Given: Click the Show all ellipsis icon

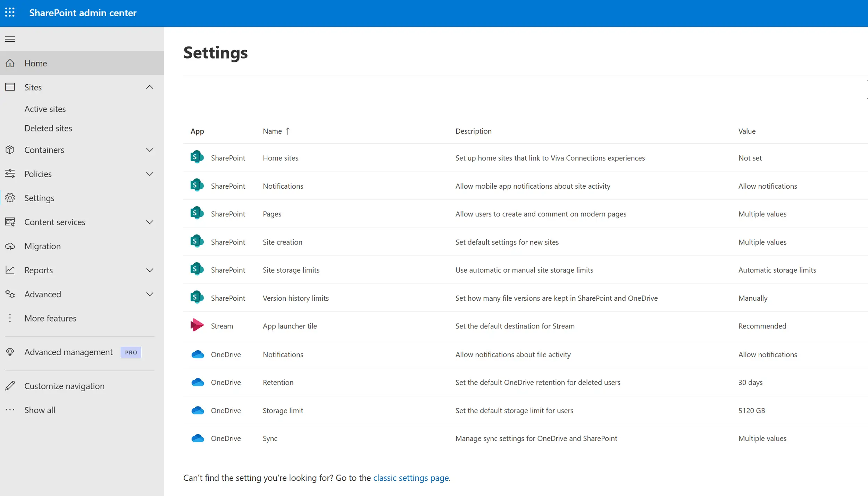Looking at the screenshot, I should pyautogui.click(x=10, y=410).
